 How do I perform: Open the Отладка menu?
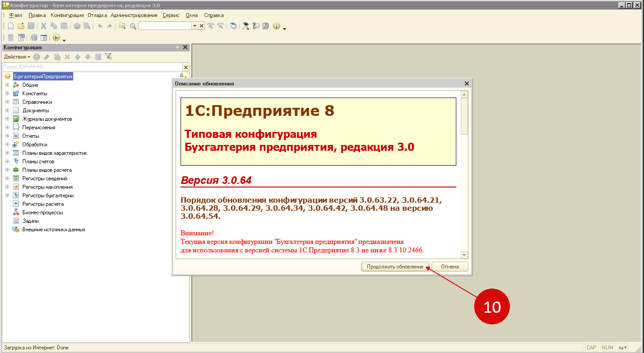(x=97, y=15)
